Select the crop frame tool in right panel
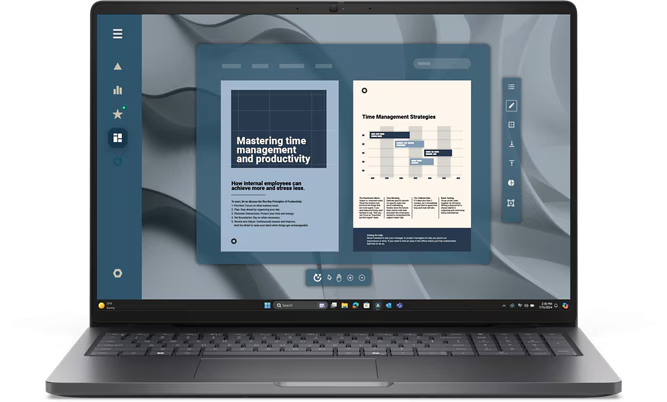This screenshot has width=667, height=402. (x=511, y=203)
